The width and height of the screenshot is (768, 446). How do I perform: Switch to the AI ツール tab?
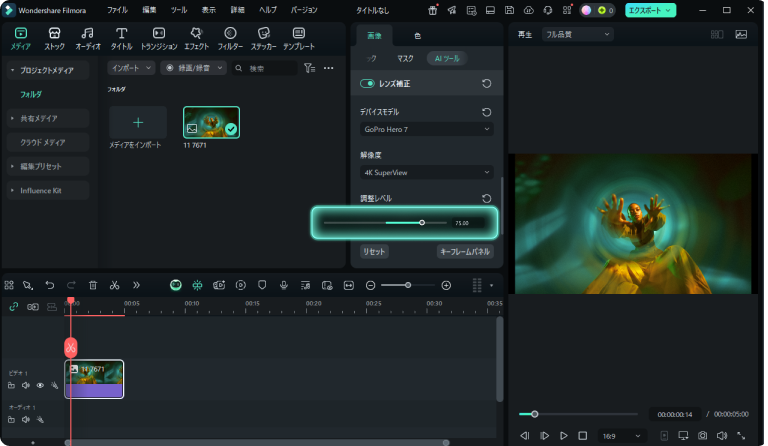point(447,58)
